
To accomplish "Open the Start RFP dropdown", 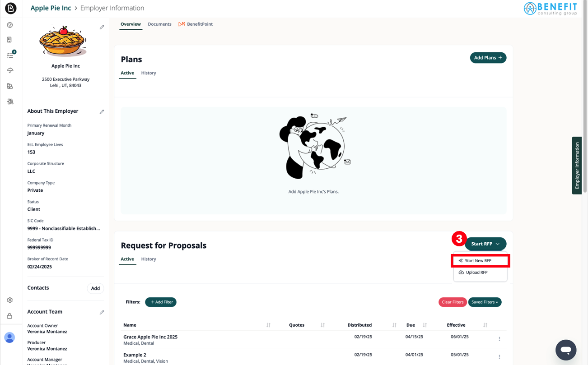I will click(x=485, y=244).
